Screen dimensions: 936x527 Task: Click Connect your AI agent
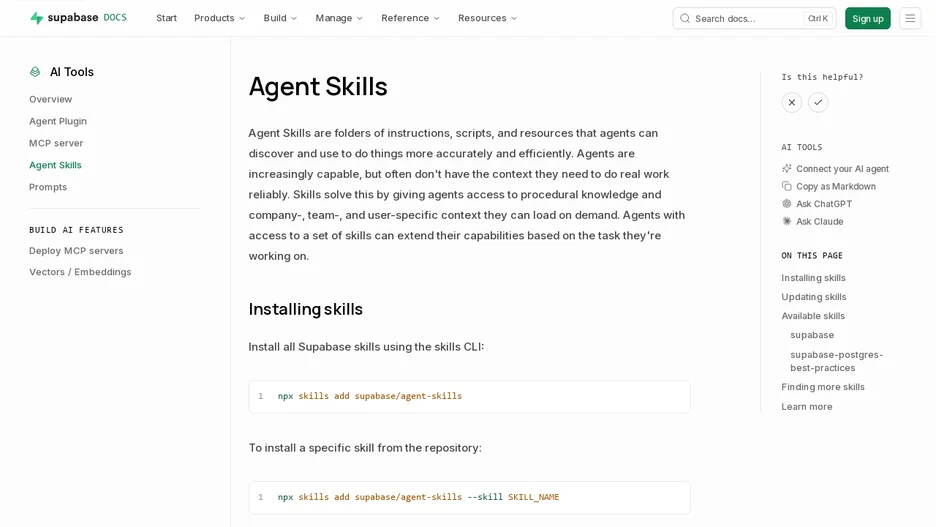click(x=842, y=169)
